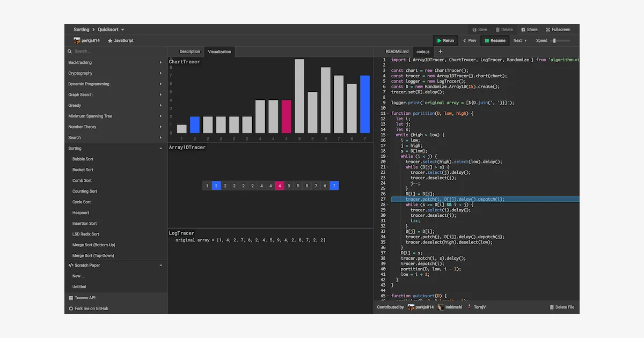Resume the visualization playback
The height and width of the screenshot is (338, 644).
click(x=495, y=40)
